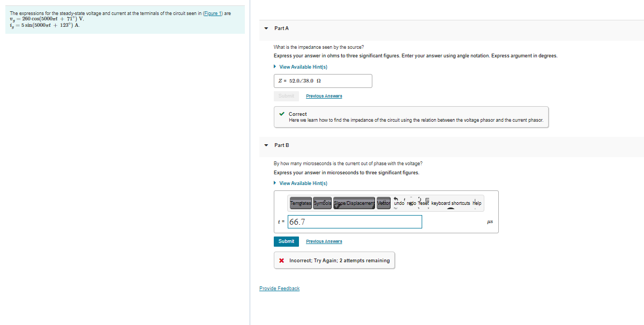Screen dimensions: 644x325
Task: Open keyboard shortcuts for the equation editor
Action: 450,203
